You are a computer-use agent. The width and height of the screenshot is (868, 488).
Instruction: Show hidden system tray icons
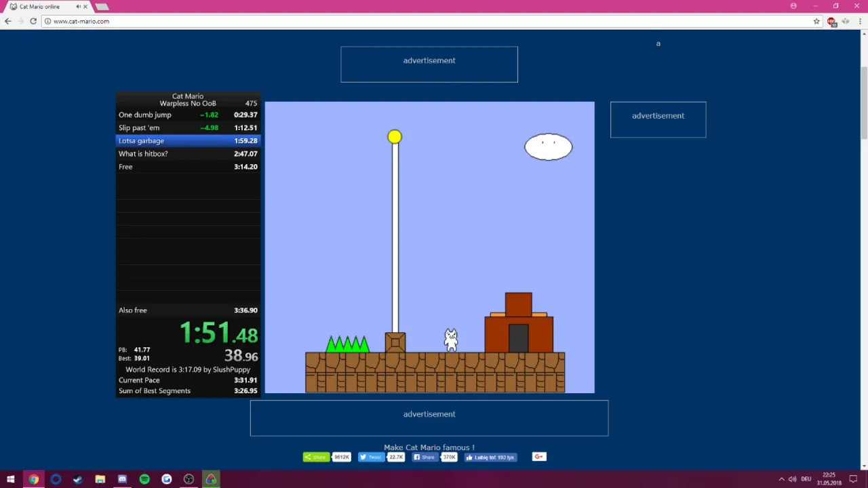pos(781,479)
